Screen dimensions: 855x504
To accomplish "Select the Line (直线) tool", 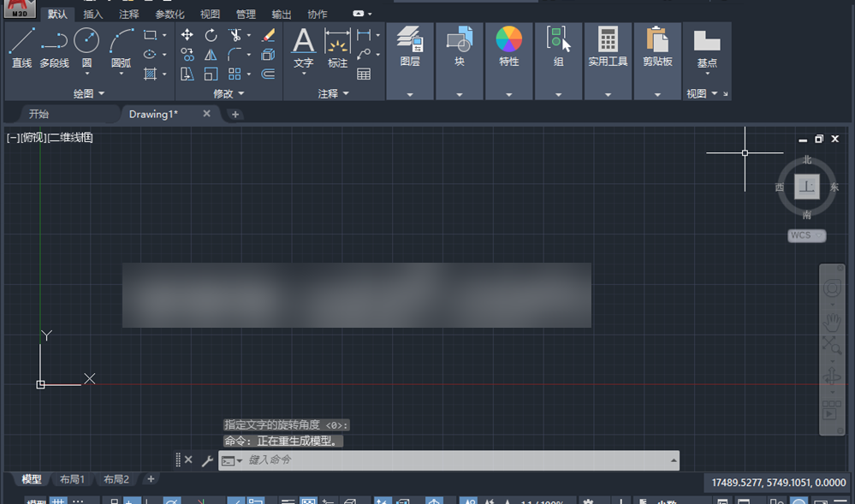I will [21, 48].
